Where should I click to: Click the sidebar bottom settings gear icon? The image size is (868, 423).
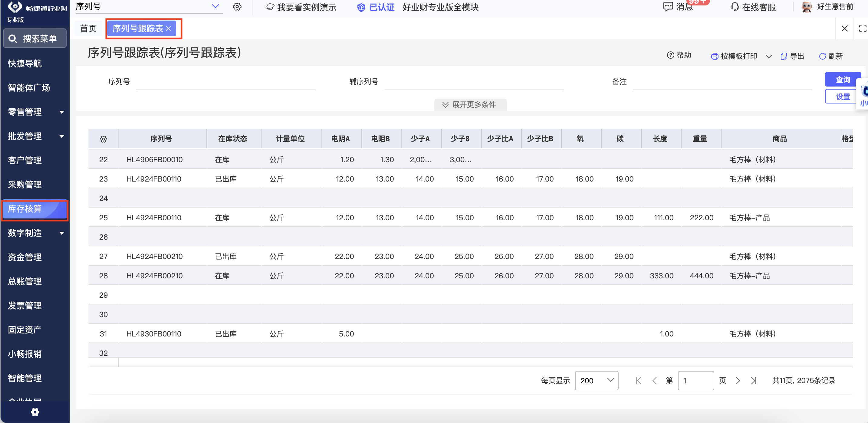35,412
